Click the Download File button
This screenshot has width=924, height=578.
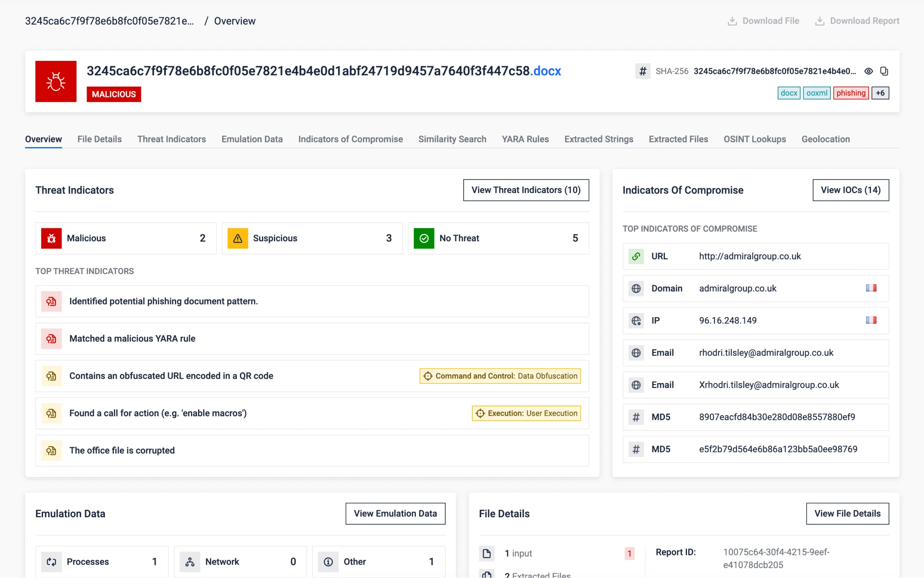[763, 21]
